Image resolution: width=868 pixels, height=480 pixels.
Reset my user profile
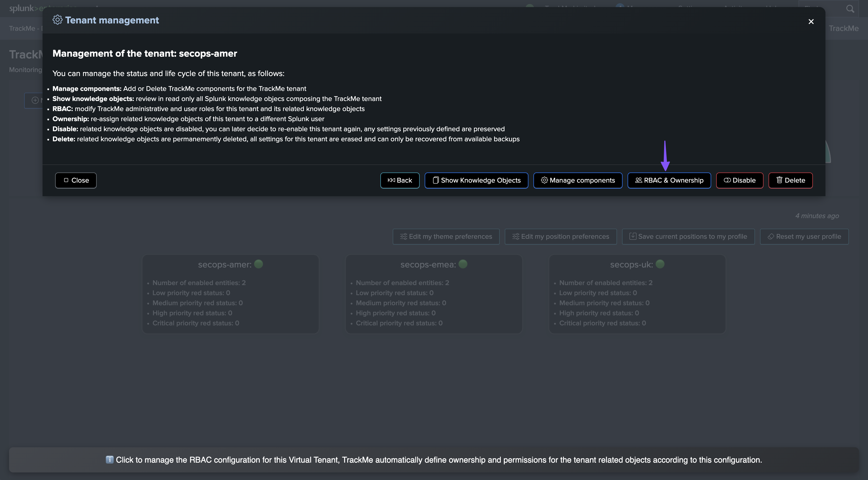(804, 237)
